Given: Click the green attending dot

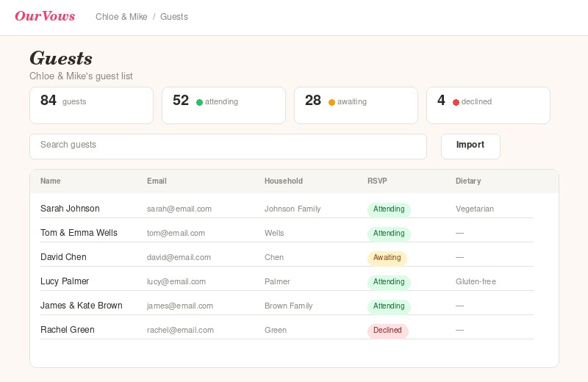Looking at the screenshot, I should coord(199,102).
